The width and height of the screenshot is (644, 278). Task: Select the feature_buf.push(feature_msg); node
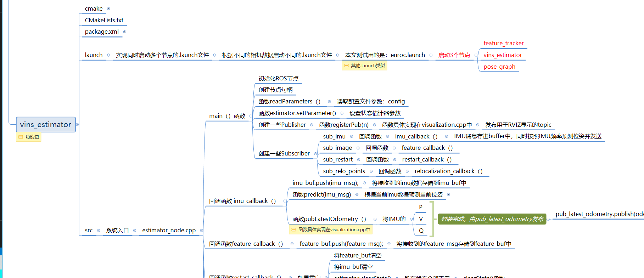[x=341, y=244]
